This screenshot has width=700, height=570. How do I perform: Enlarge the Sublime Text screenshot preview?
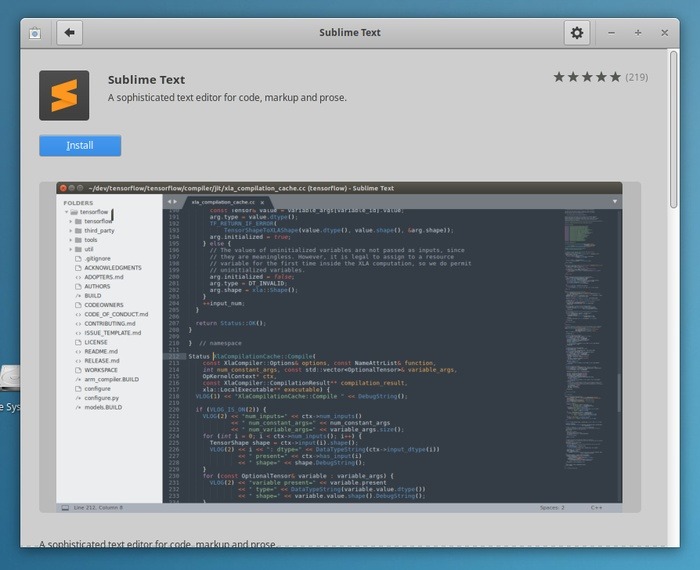[x=340, y=347]
